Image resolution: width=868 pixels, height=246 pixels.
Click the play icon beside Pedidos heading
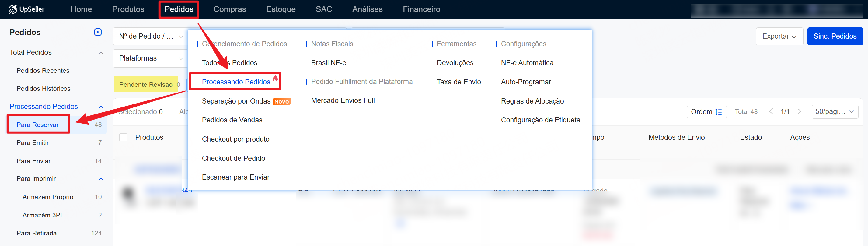tap(98, 32)
